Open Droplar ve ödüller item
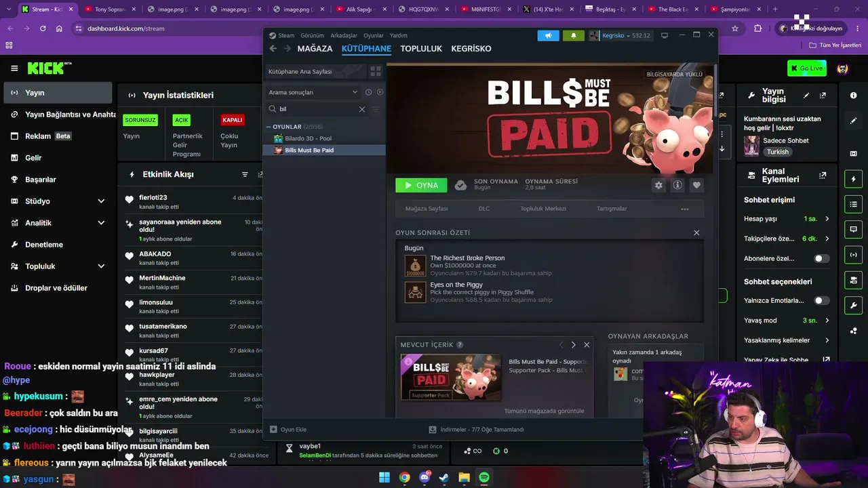Viewport: 868px width, 488px height. coord(58,288)
